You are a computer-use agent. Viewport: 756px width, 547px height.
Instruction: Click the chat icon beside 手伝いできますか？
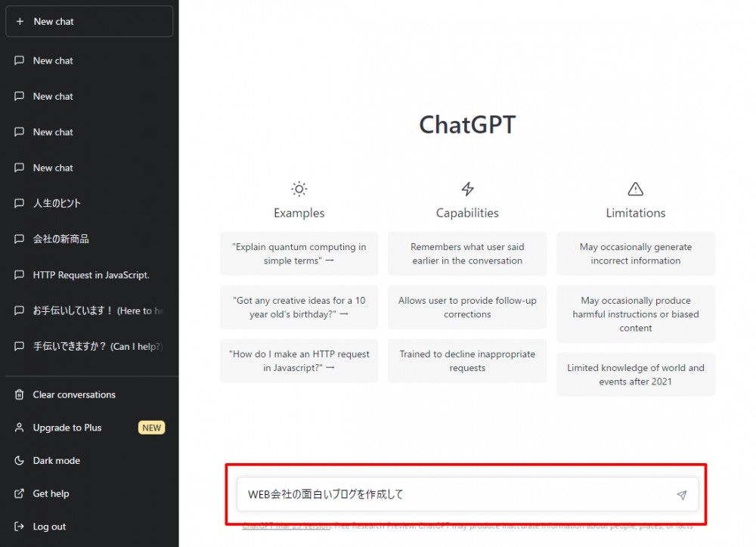click(x=20, y=346)
